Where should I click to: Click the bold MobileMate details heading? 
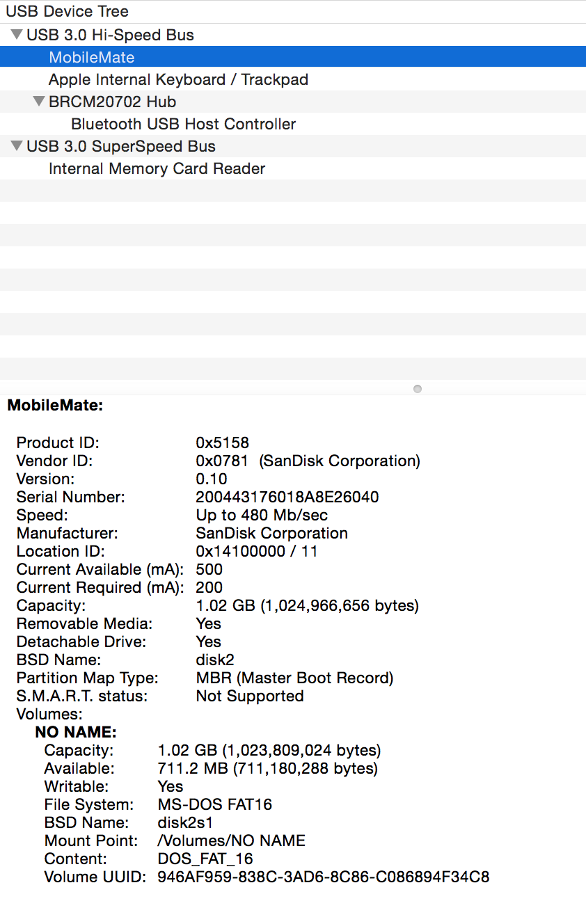pos(55,405)
